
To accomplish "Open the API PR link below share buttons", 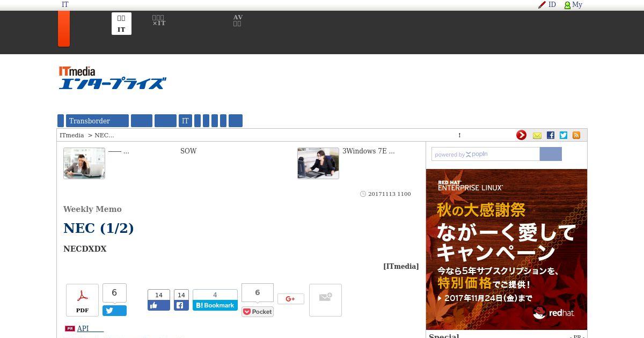I will click(x=90, y=328).
